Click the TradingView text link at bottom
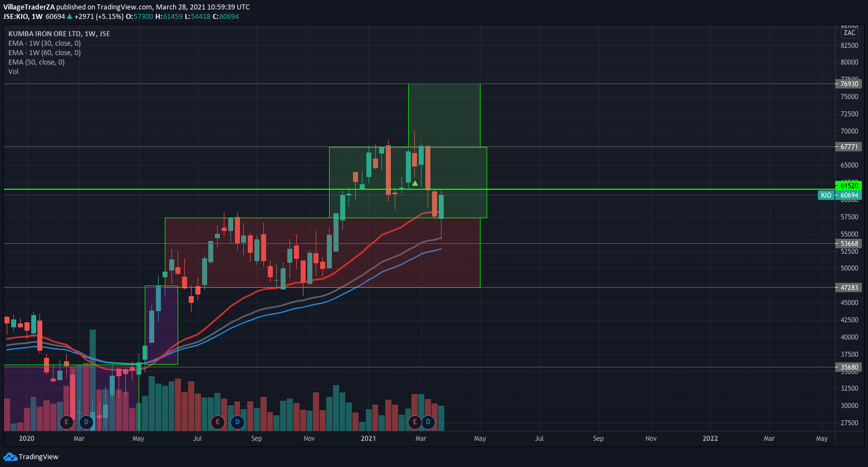Viewport: 868px width, 467px height. coord(38,457)
